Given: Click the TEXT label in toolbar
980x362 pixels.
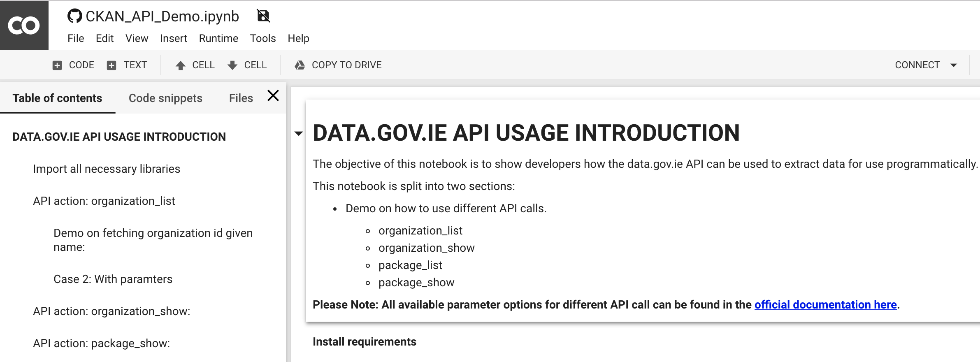Looking at the screenshot, I should click(x=135, y=65).
